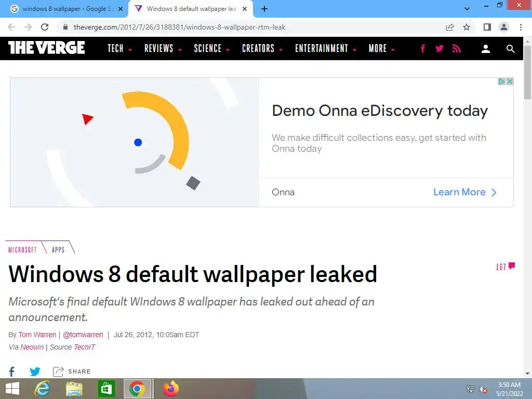Open author Tom Warren's page

click(x=37, y=335)
